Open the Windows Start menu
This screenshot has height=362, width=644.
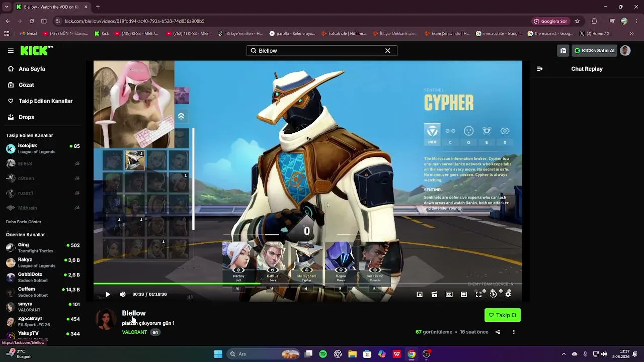pyautogui.click(x=218, y=354)
